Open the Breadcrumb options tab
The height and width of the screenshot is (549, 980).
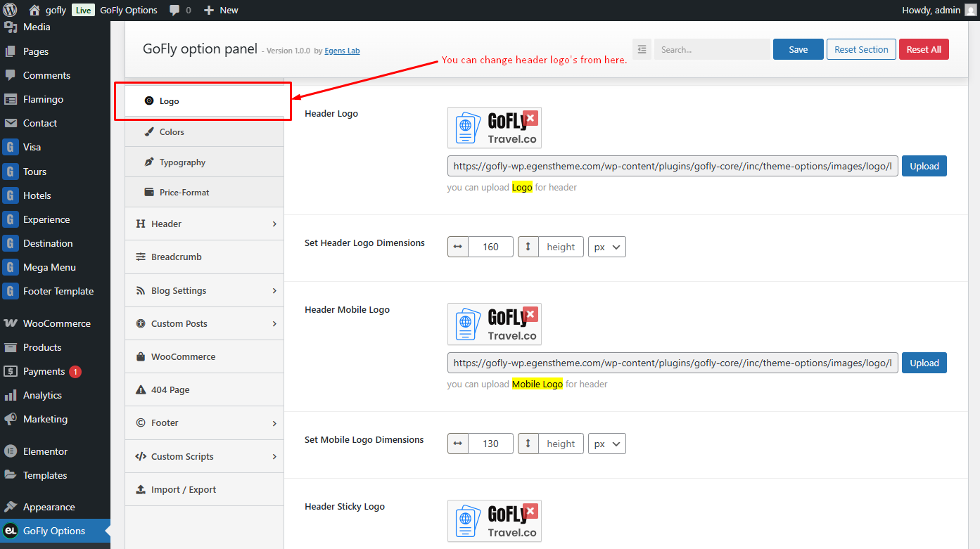(x=204, y=257)
